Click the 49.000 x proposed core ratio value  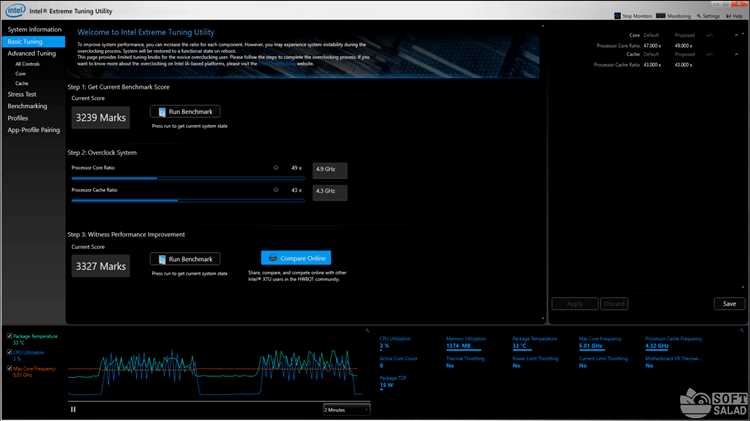[x=683, y=46]
